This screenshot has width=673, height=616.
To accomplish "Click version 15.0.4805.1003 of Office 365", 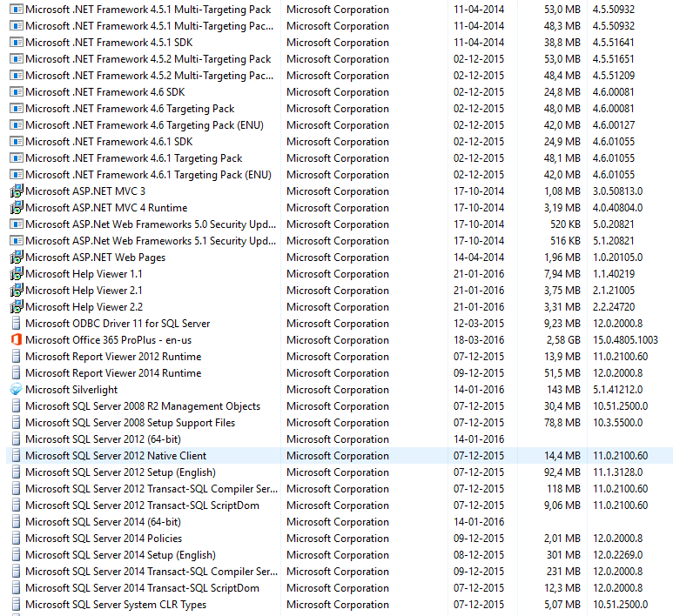I will click(625, 339).
